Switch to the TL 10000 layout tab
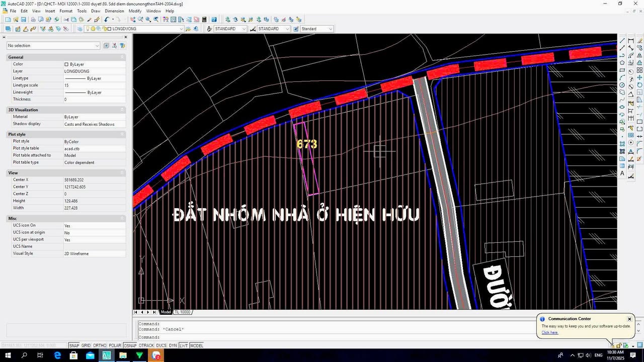The width and height of the screenshot is (644, 362). click(182, 312)
